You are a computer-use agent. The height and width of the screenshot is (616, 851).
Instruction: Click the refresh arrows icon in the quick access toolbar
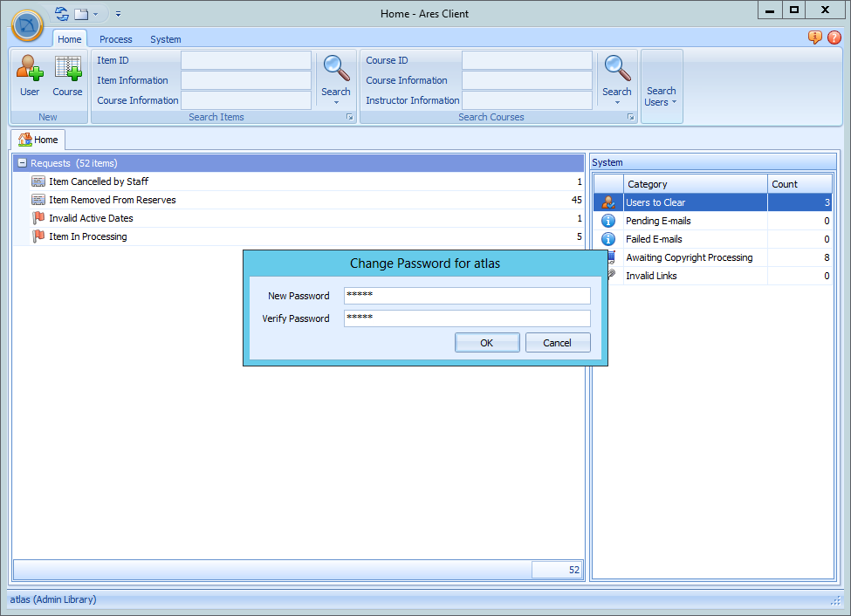59,13
